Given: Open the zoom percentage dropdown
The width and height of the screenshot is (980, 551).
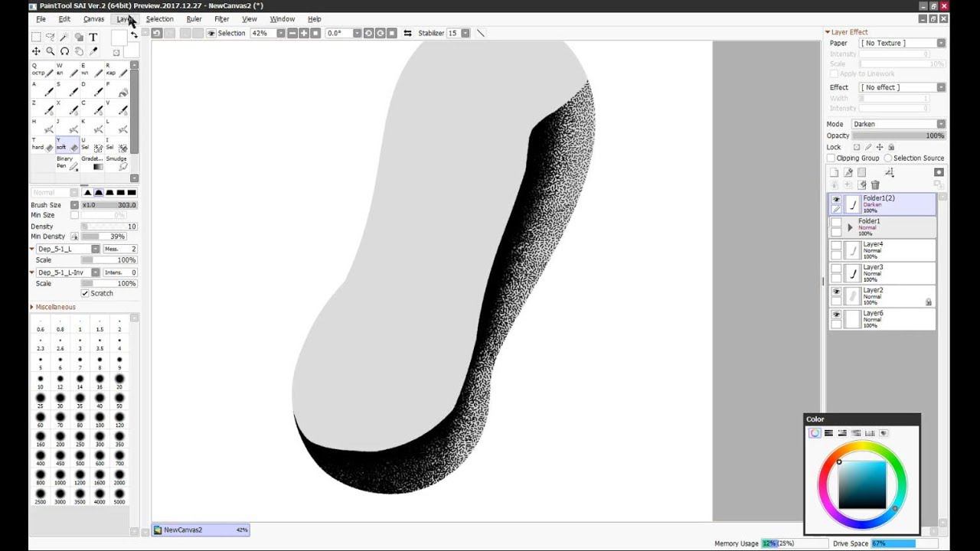Looking at the screenshot, I should (280, 33).
